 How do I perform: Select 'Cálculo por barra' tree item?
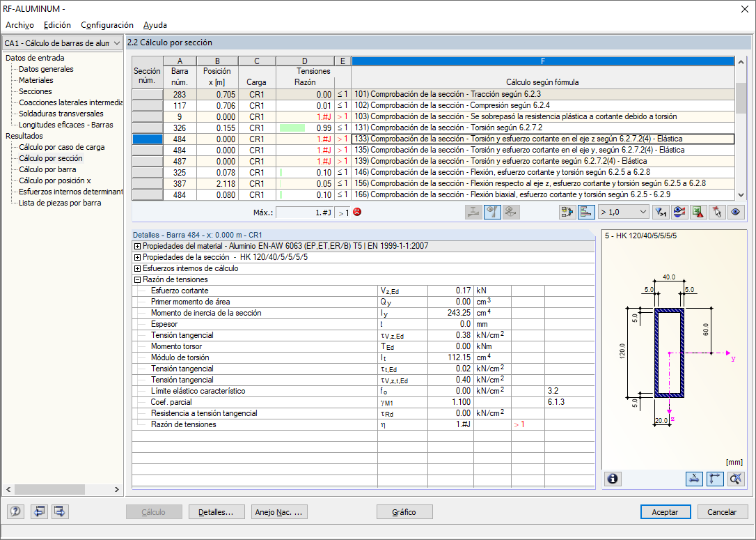pos(47,169)
